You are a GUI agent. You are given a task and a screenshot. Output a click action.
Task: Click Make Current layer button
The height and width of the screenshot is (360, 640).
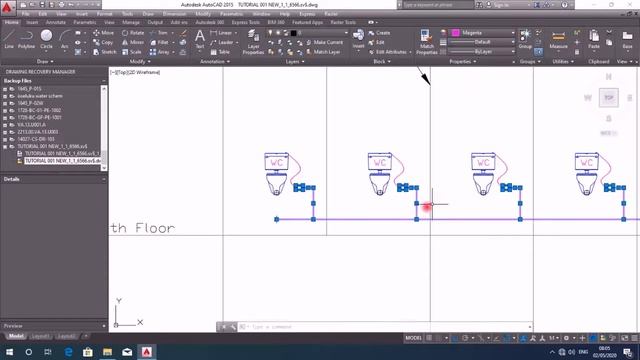(324, 42)
